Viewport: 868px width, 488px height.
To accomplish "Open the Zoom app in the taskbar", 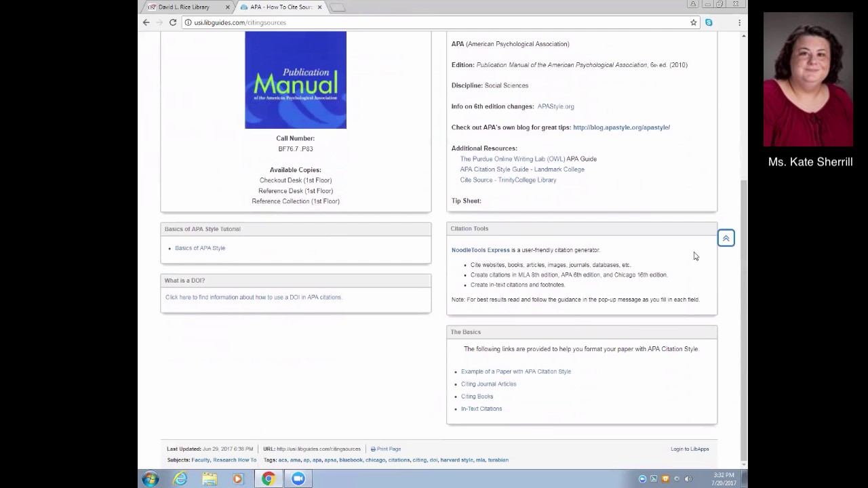I will click(298, 479).
